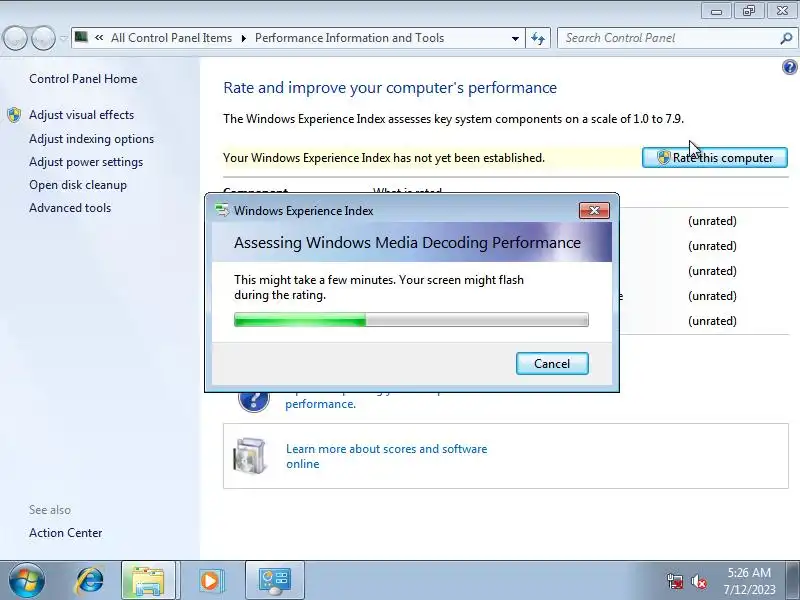Go back with the Back arrow

[15, 38]
